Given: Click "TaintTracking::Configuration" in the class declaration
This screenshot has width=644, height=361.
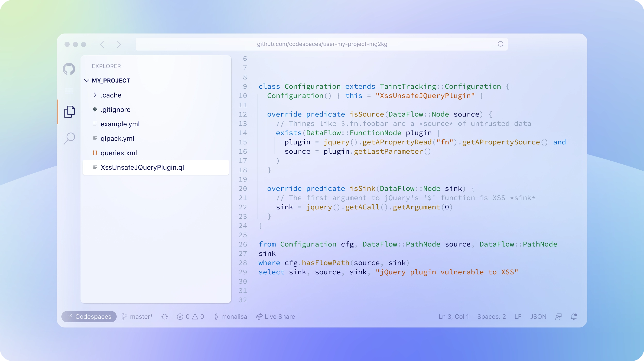Looking at the screenshot, I should 440,86.
